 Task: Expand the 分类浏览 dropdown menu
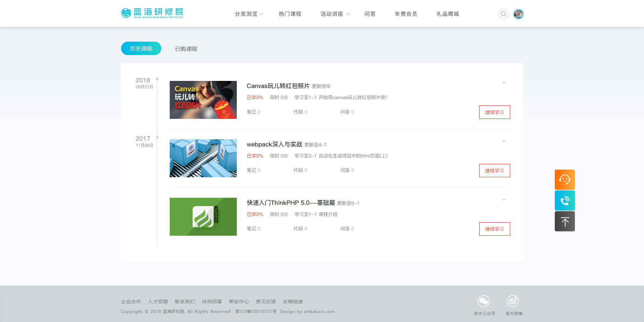249,14
